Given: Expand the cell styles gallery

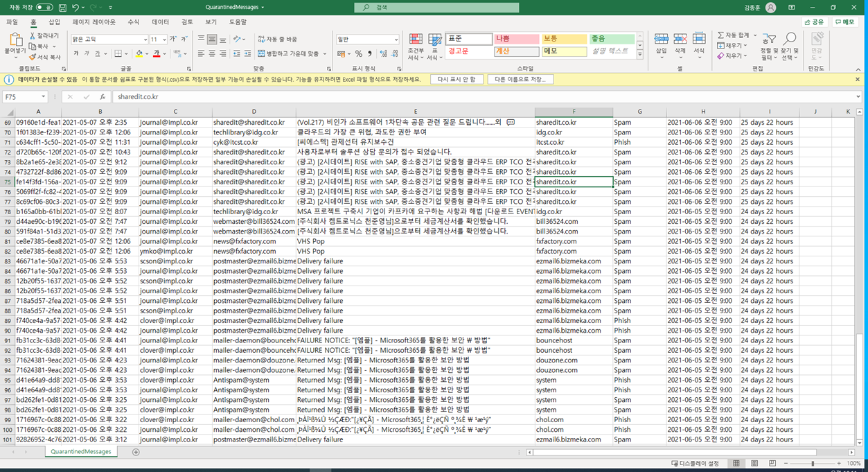Looking at the screenshot, I should coord(639,55).
